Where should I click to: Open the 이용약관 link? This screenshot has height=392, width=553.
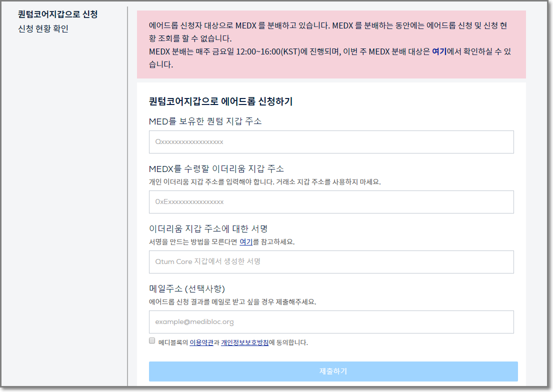201,342
